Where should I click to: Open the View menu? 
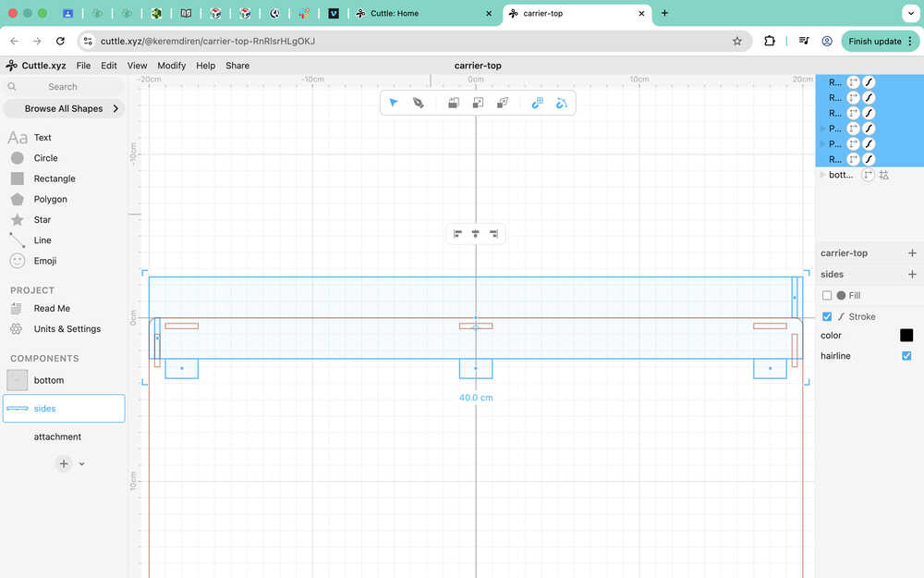point(138,66)
